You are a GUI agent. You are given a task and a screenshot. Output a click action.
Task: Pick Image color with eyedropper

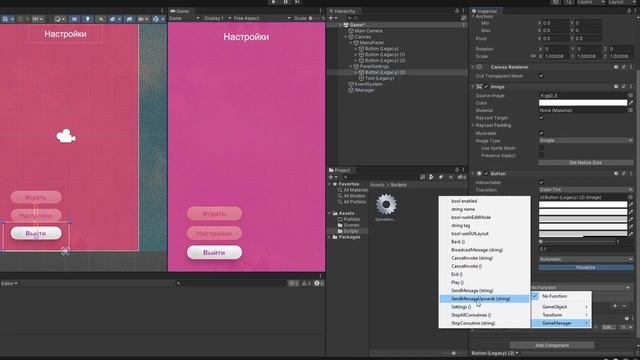click(631, 103)
